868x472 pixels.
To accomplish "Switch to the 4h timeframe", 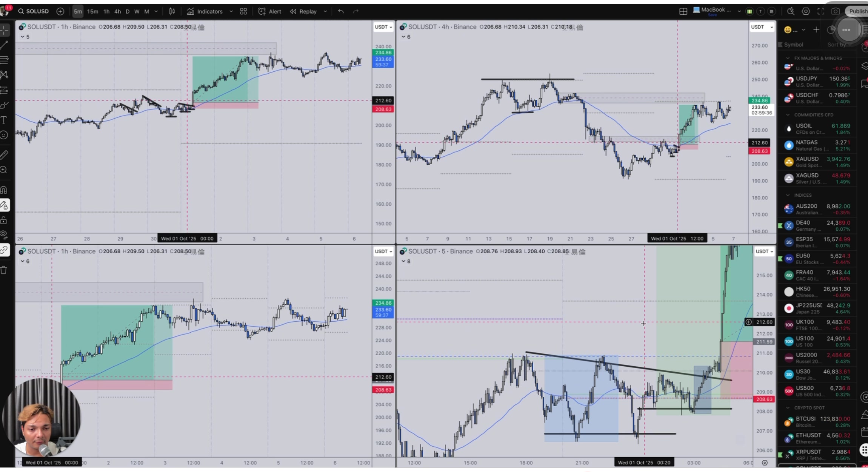I will click(x=117, y=11).
